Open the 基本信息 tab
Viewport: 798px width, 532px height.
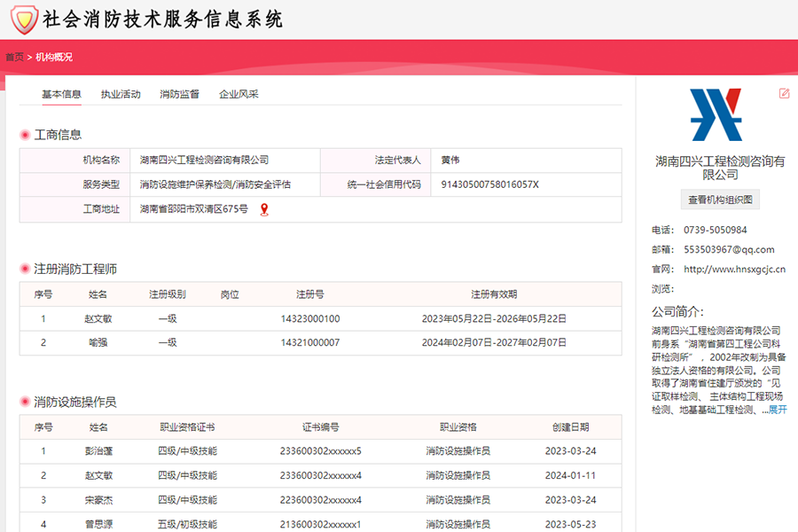tap(61, 94)
